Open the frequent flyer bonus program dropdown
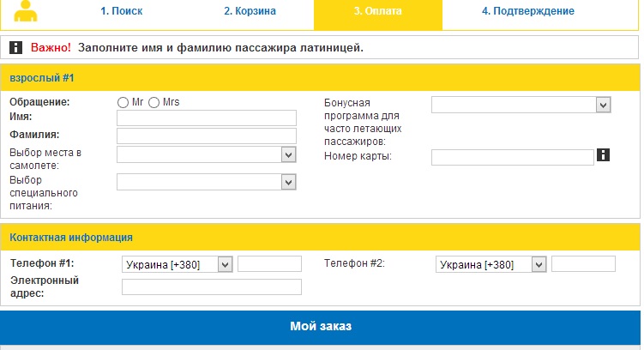Image resolution: width=644 pixels, height=350 pixels. [x=521, y=105]
